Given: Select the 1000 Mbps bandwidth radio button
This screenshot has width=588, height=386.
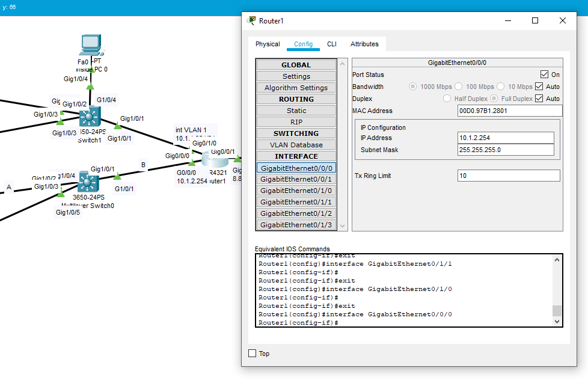Looking at the screenshot, I should 412,86.
